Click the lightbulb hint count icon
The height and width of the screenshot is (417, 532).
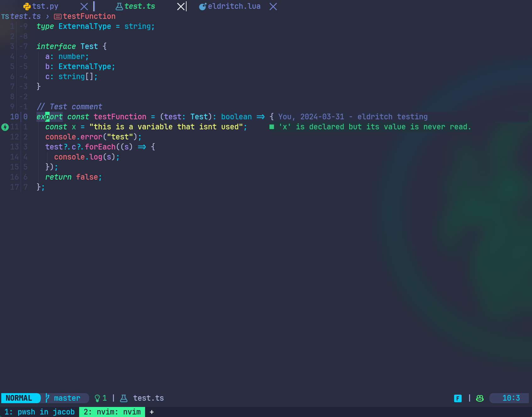pos(97,398)
